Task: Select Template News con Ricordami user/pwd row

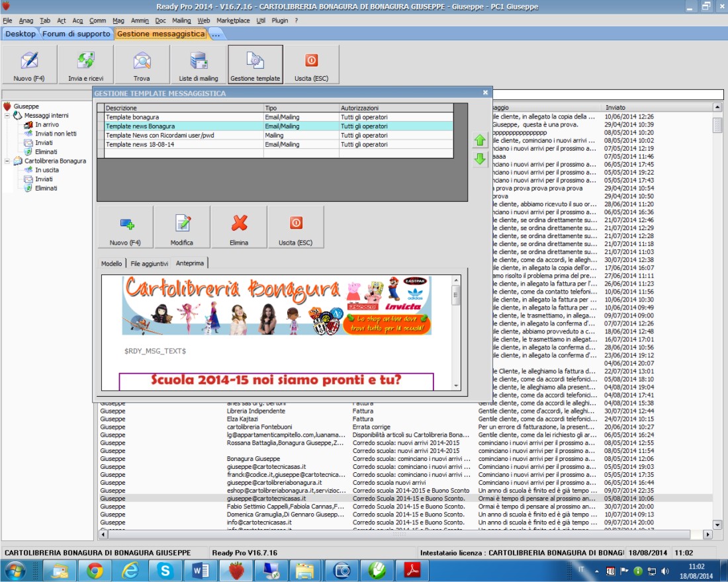Action: (x=275, y=135)
